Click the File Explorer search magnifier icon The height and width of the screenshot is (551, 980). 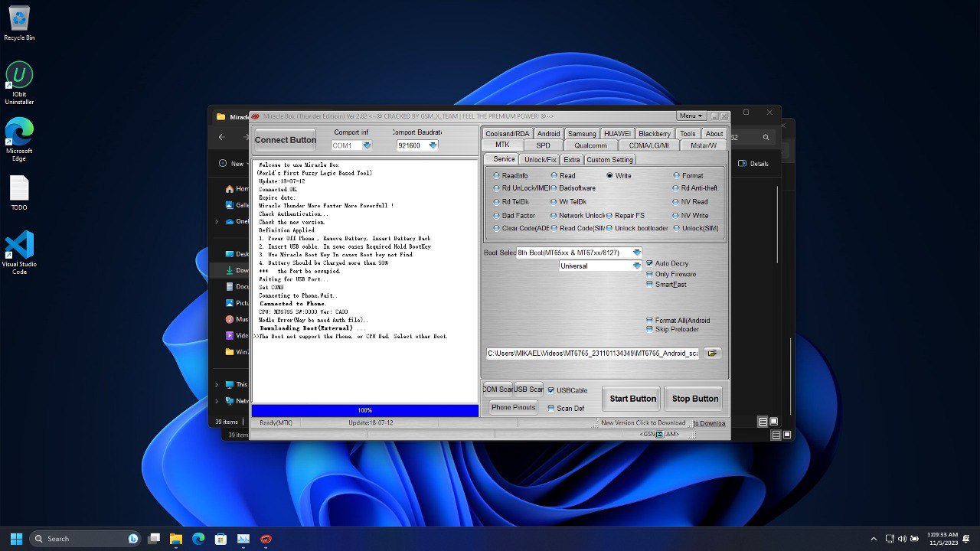tap(766, 137)
